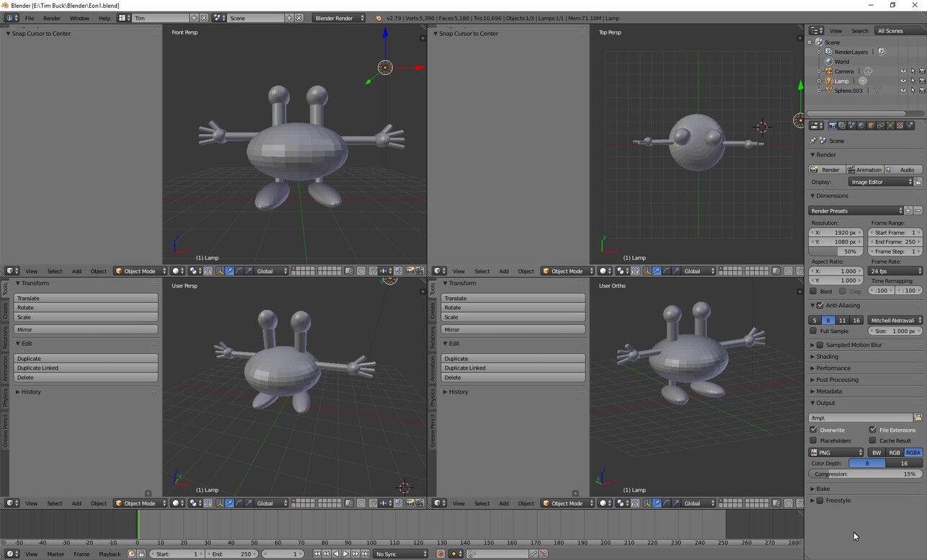Toggle the Anti-Aliasing checkbox
This screenshot has width=927, height=560.
pos(820,306)
